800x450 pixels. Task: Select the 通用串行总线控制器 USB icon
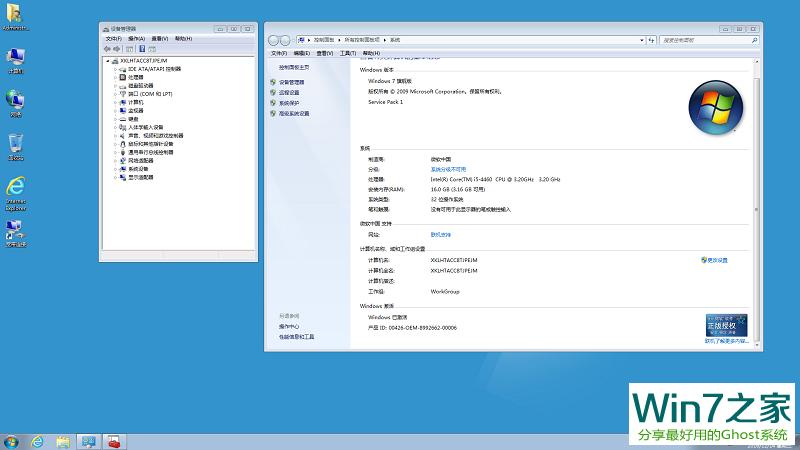[122, 153]
